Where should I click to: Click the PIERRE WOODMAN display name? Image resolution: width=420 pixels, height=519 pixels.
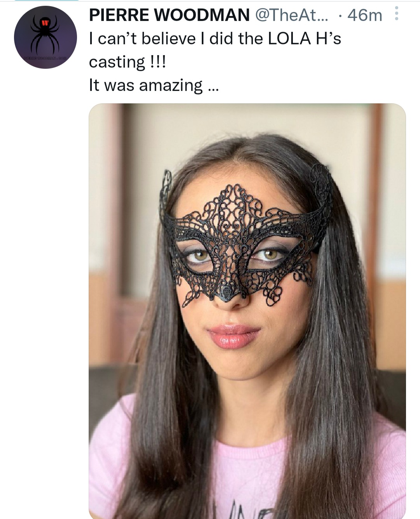(x=169, y=15)
